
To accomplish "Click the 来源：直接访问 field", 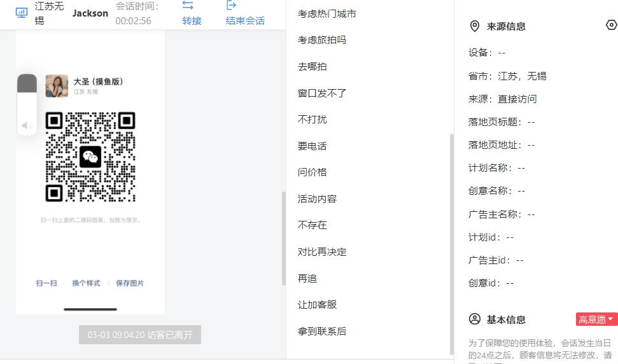I will tap(503, 99).
